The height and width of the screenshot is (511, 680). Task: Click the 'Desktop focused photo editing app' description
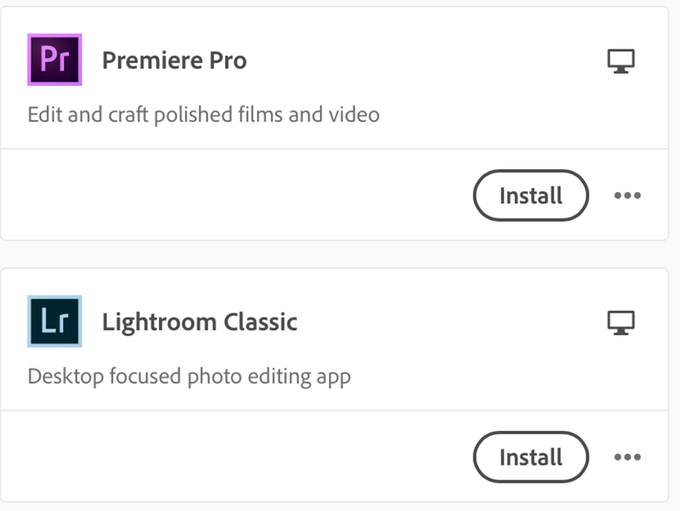pyautogui.click(x=189, y=376)
